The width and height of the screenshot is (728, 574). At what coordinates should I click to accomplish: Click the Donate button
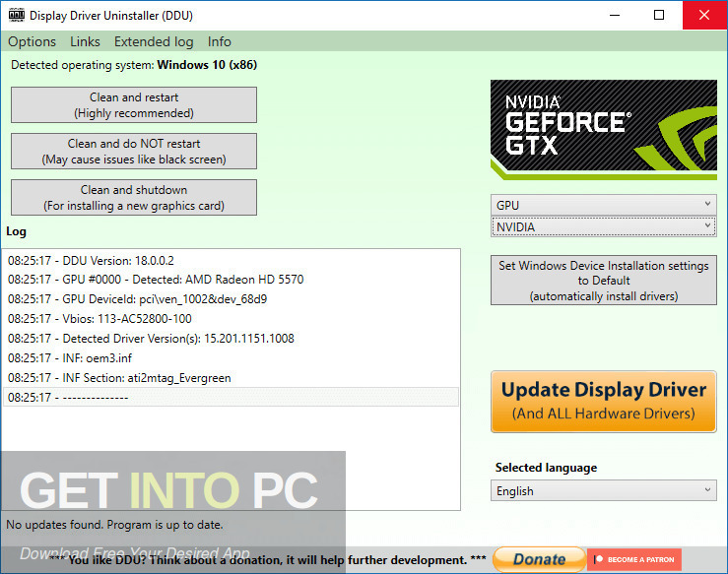[539, 559]
